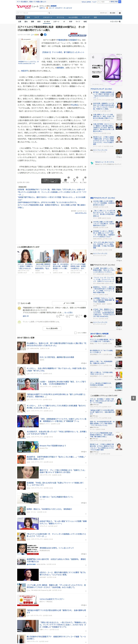This screenshot has height=644, width=138.
Task: Click the search magnifier button beside keyword field
Action: (49, 13)
